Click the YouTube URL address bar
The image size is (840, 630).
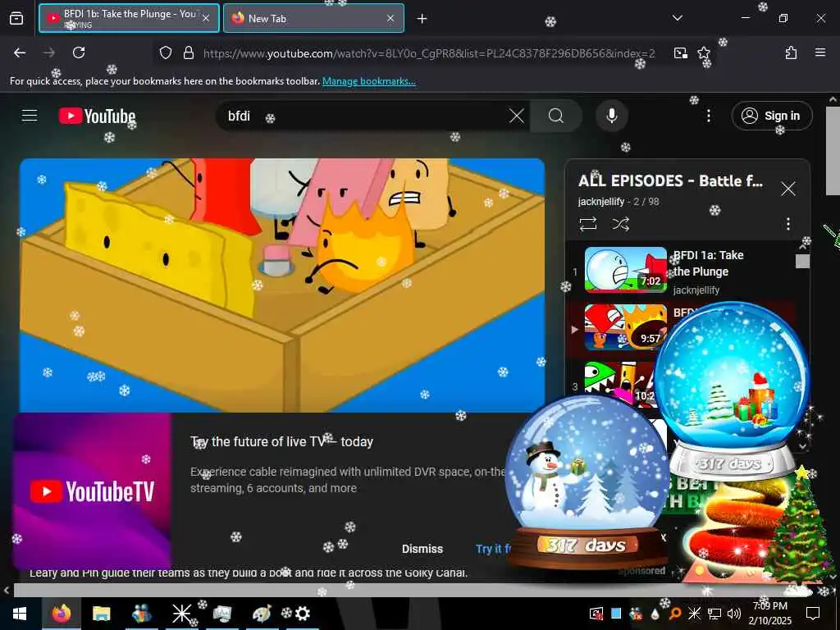[x=428, y=53]
